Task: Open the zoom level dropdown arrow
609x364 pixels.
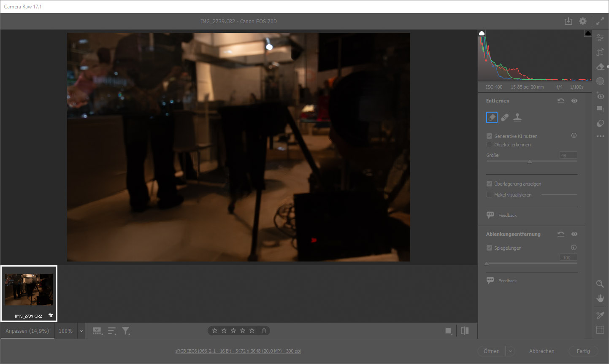Action: point(81,331)
